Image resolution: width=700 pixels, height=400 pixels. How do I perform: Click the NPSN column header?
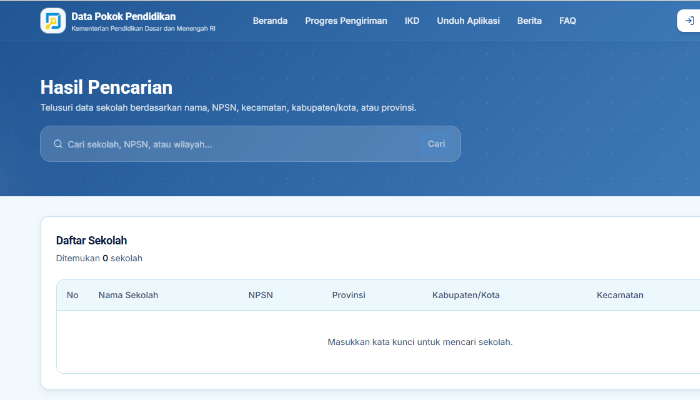tap(261, 295)
